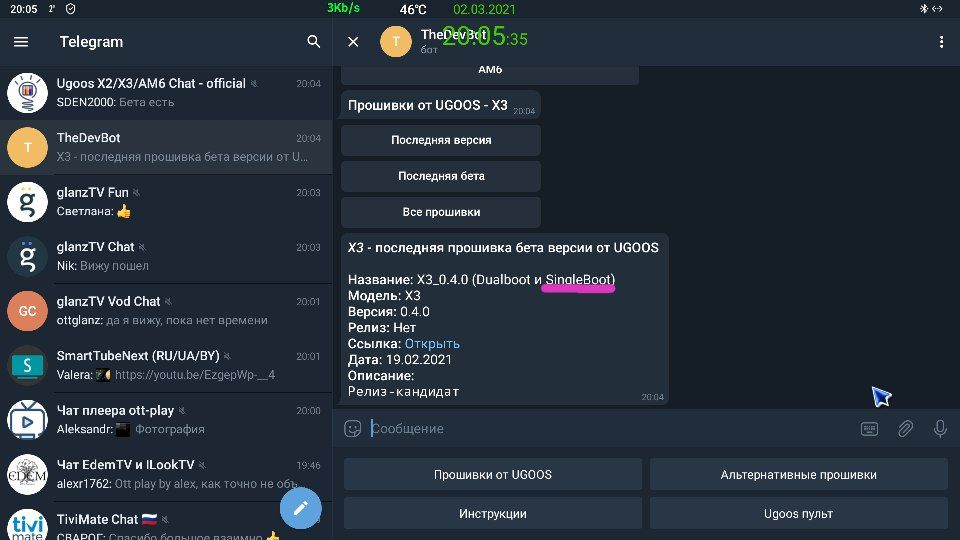Click the Bluetooth status bar icon
This screenshot has height=540, width=960.
pos(923,9)
